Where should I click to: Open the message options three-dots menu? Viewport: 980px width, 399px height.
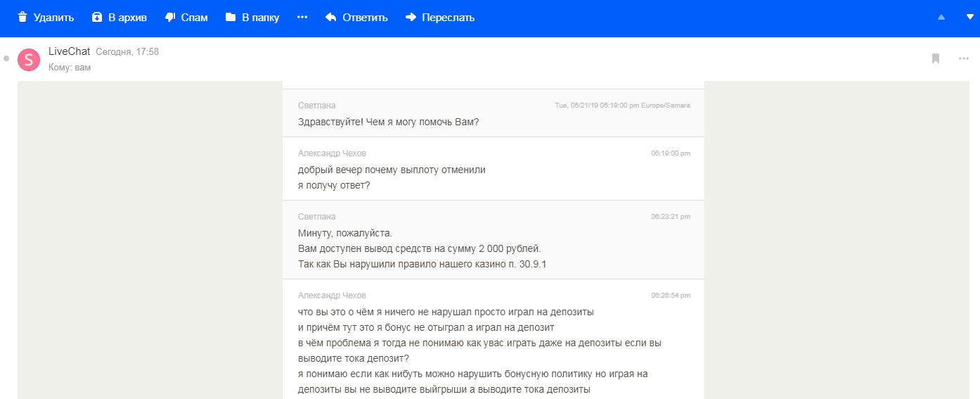pyautogui.click(x=964, y=58)
